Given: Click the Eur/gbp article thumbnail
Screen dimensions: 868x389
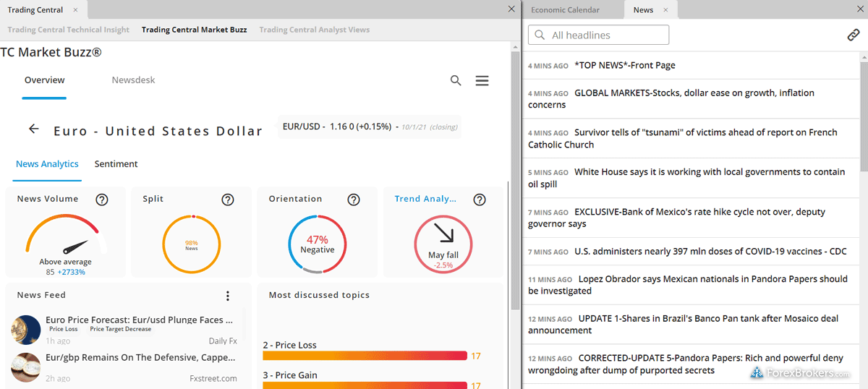Looking at the screenshot, I should 26,367.
